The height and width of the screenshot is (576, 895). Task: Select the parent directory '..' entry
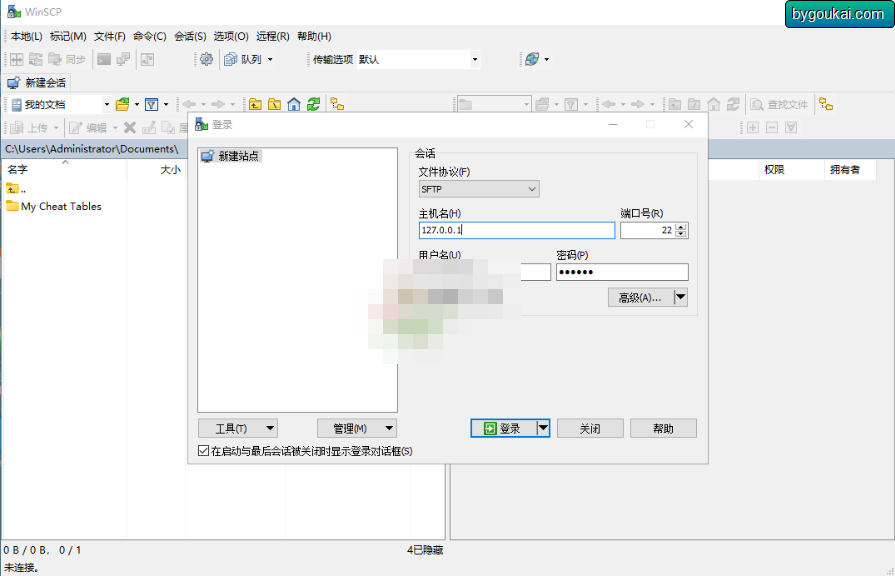pyautogui.click(x=16, y=188)
